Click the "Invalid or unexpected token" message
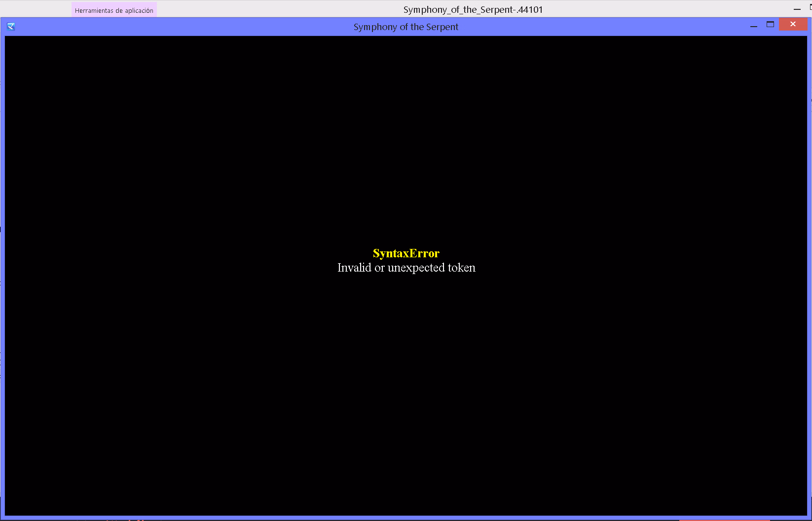Image resolution: width=812 pixels, height=521 pixels. coord(406,268)
